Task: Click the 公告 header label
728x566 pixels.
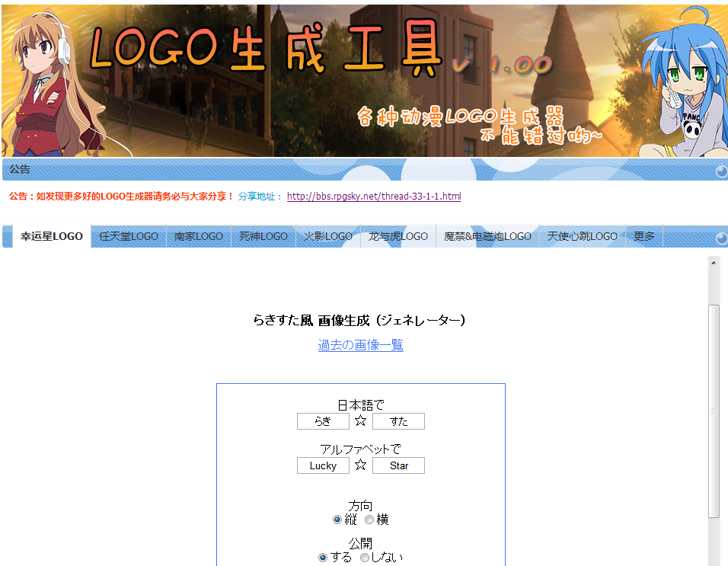Action: point(20,169)
